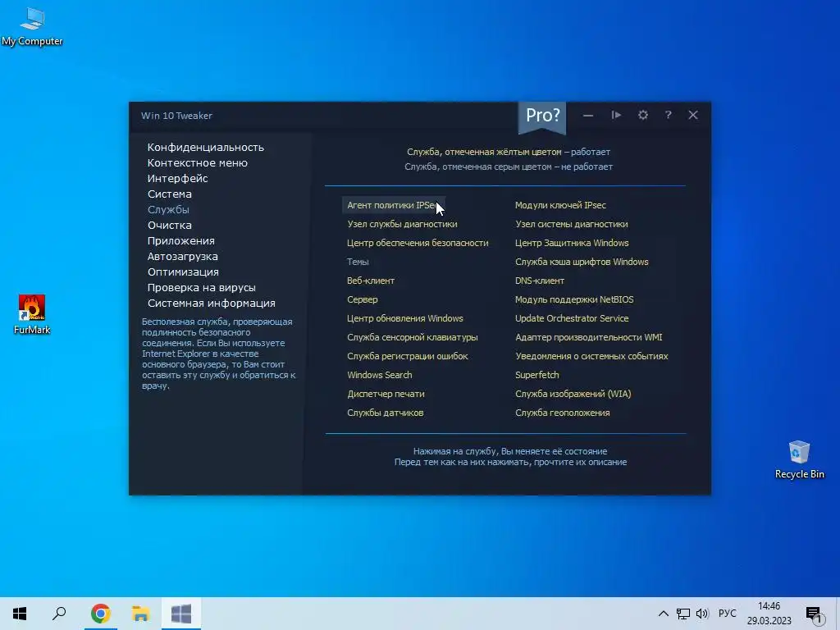Open the Приложения section
The image size is (840, 630).
click(181, 240)
